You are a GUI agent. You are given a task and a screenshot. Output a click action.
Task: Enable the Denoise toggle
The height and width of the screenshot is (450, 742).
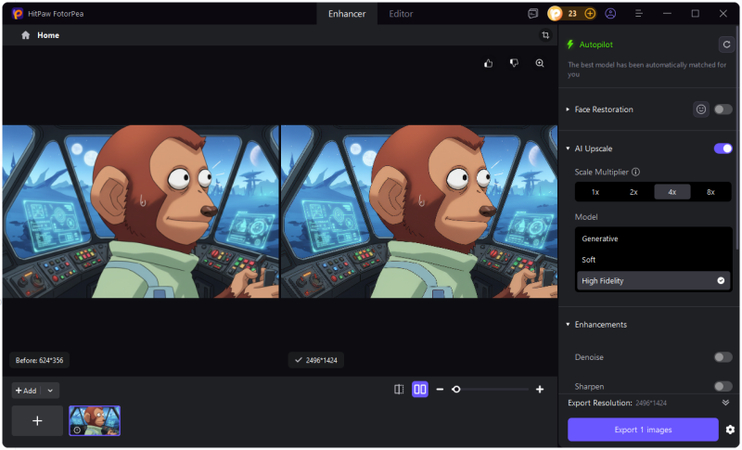point(722,357)
